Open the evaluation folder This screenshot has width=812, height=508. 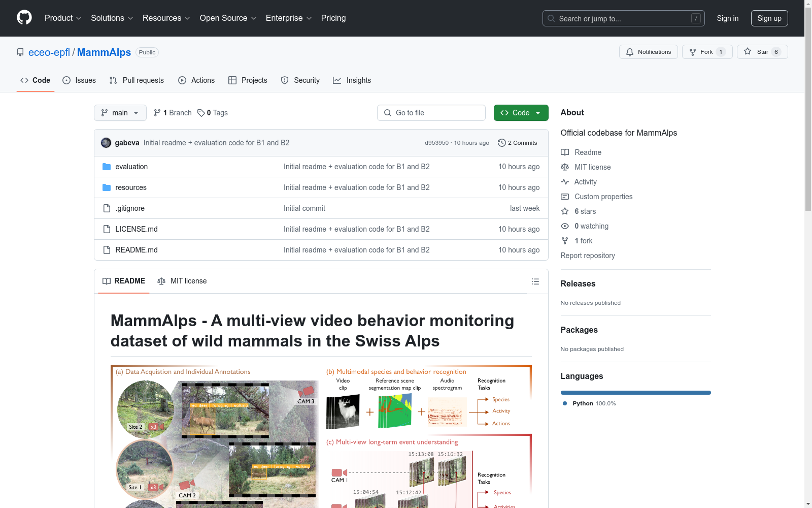pos(131,167)
